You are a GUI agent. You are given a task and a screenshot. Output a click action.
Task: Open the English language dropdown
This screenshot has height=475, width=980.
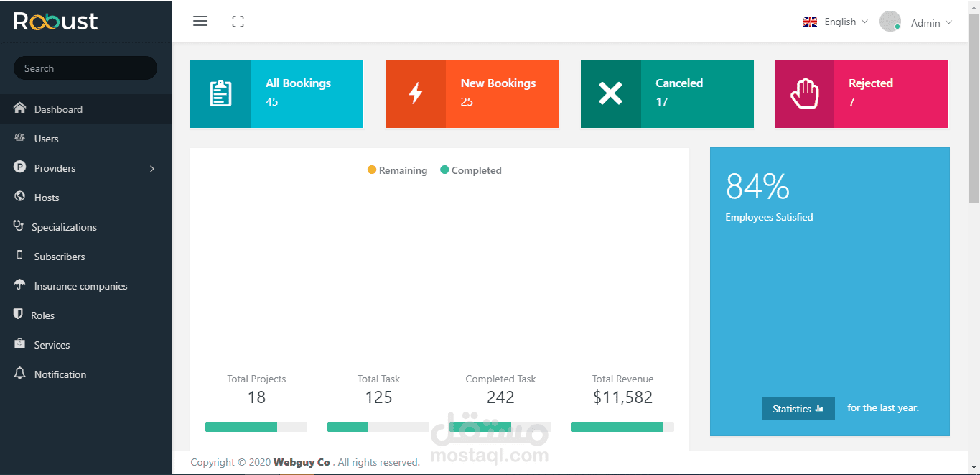(836, 22)
